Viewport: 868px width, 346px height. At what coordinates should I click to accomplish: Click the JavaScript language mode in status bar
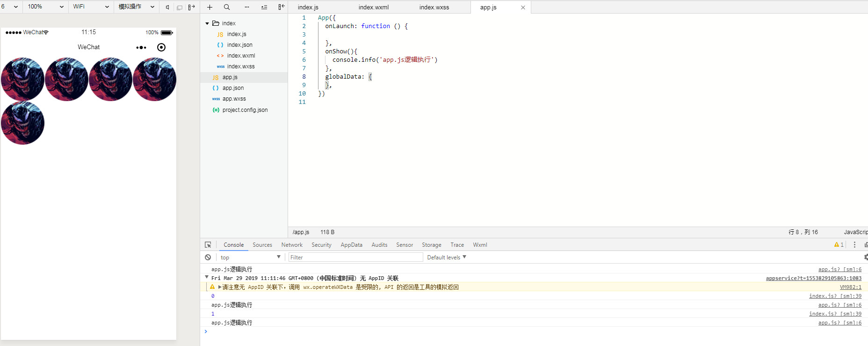856,232
